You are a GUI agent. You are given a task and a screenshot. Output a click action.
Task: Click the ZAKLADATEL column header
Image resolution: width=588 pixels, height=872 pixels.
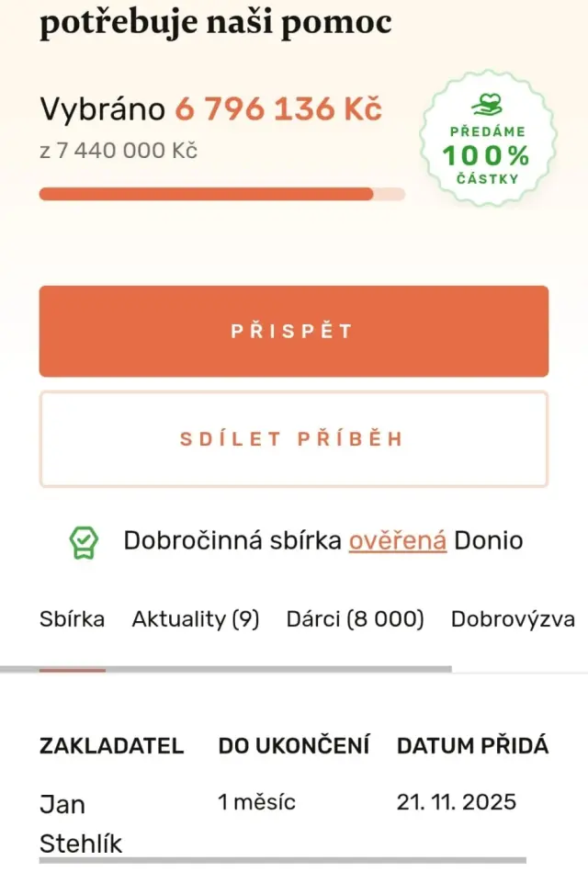coord(111,745)
